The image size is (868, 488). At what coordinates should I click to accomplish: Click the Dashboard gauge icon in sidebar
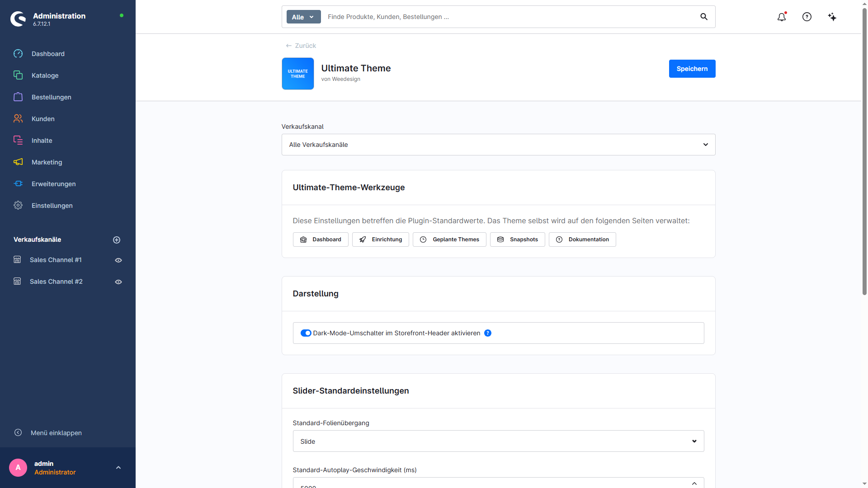18,54
